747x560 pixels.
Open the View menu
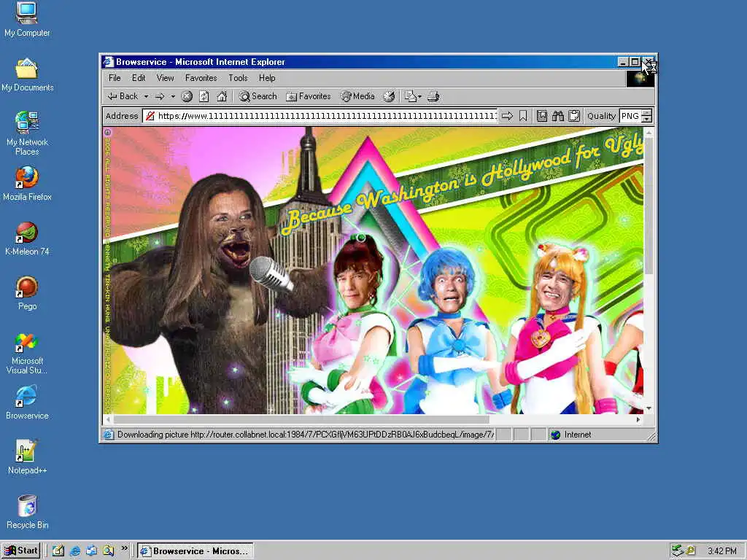tap(166, 78)
